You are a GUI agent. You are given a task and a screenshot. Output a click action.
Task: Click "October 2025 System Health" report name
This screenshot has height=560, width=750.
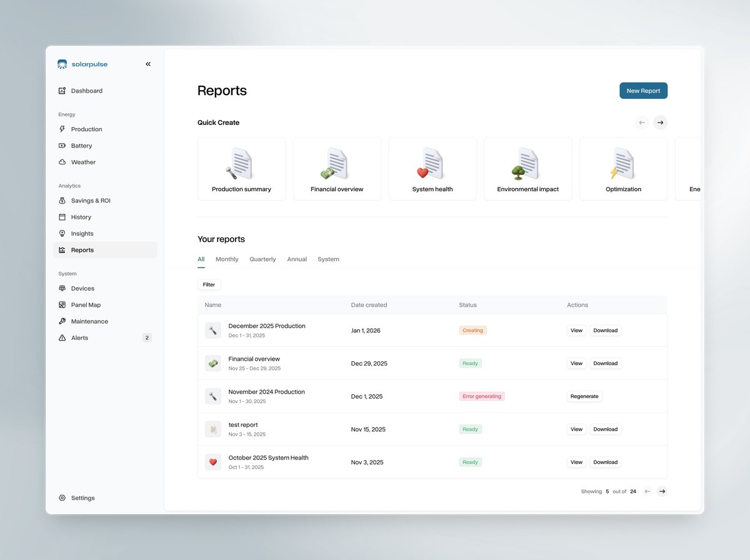pyautogui.click(x=268, y=457)
